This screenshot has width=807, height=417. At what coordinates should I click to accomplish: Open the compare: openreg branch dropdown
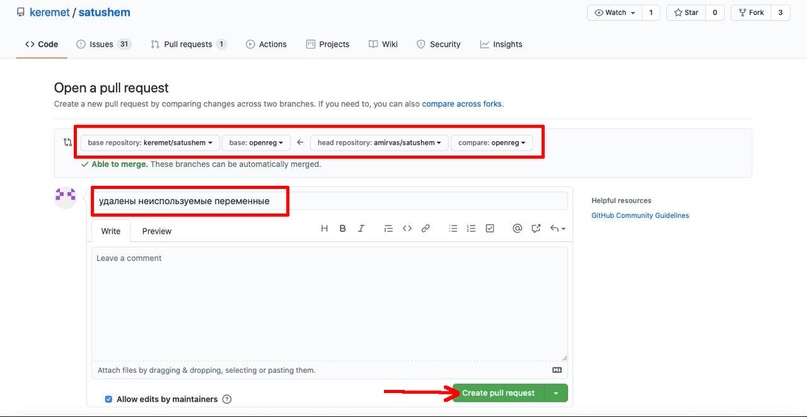(492, 143)
